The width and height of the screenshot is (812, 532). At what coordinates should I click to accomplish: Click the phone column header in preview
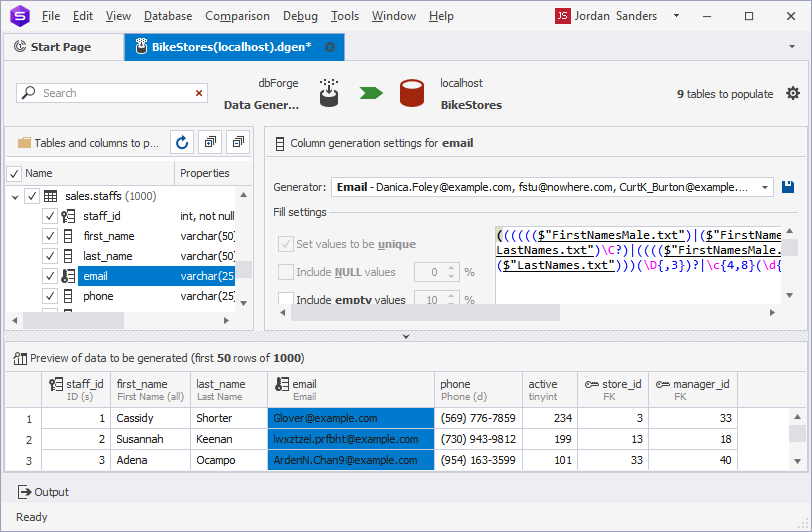click(x=478, y=390)
